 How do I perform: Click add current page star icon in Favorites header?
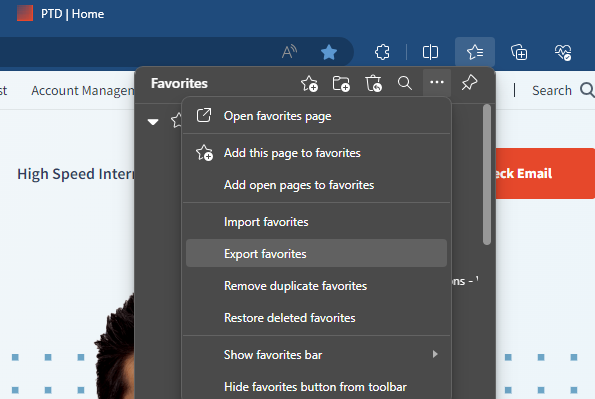pyautogui.click(x=309, y=83)
